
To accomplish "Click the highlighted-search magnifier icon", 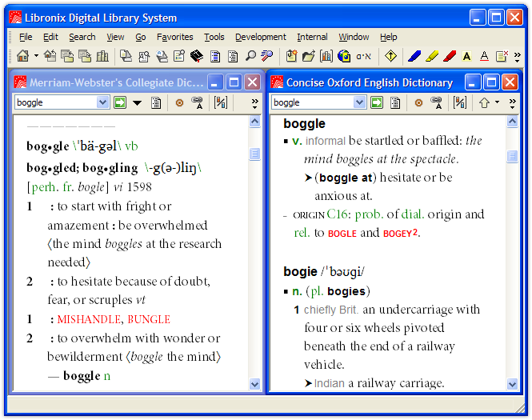I will click(x=267, y=56).
